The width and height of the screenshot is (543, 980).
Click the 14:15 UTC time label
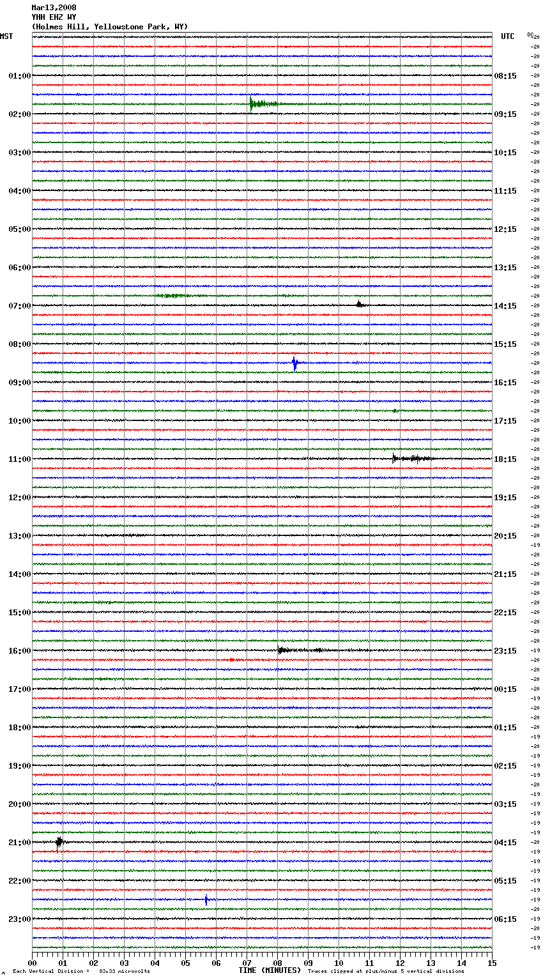point(505,306)
